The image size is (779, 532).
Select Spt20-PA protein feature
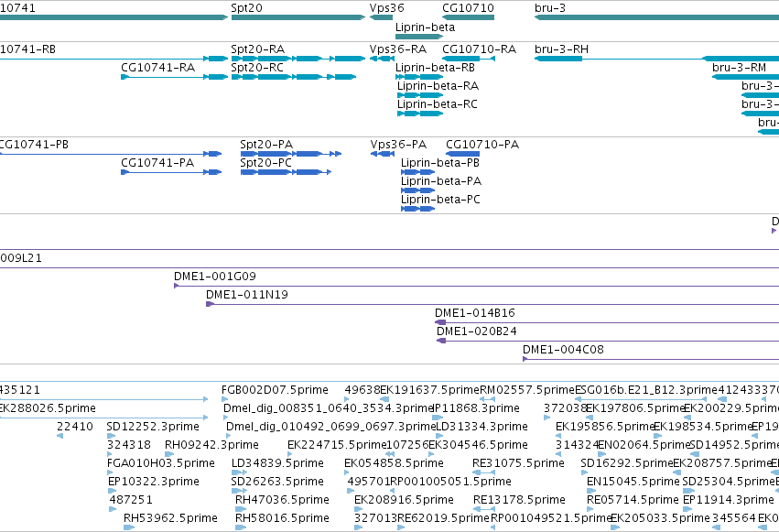(290, 154)
